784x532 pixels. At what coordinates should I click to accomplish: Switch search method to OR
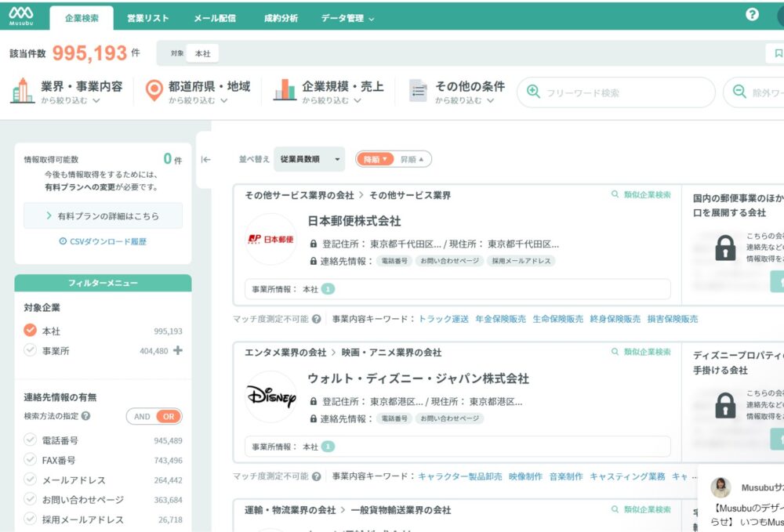pos(169,416)
